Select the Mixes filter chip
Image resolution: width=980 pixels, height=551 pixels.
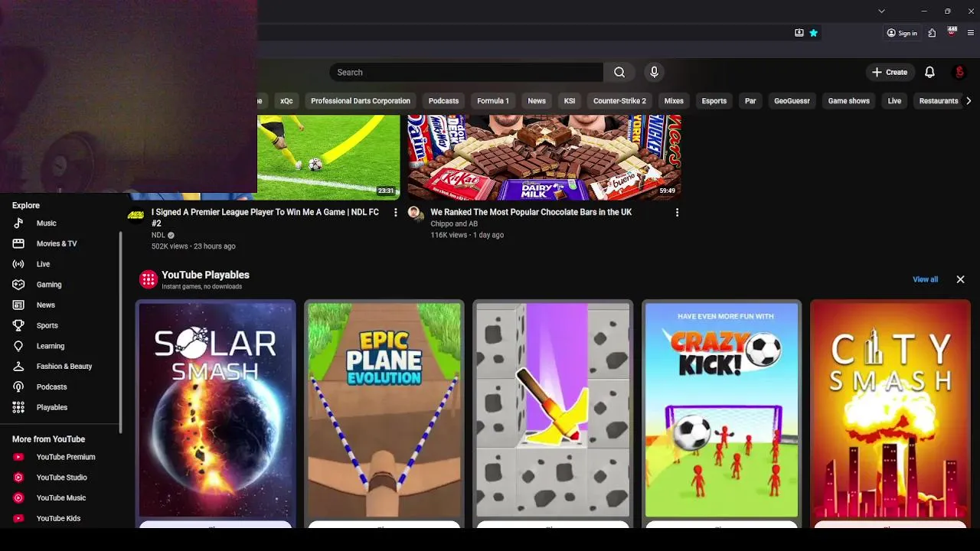(674, 101)
